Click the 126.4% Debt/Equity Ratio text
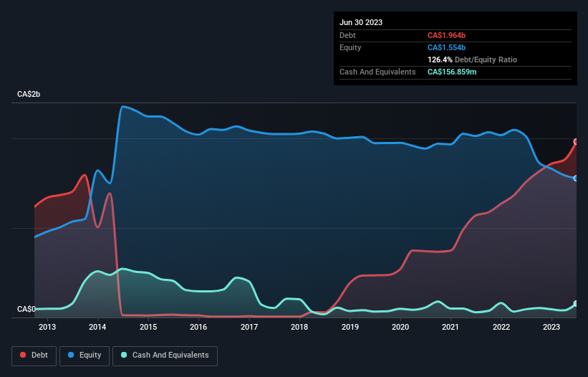Image resolution: width=588 pixels, height=377 pixels. pyautogui.click(x=472, y=59)
